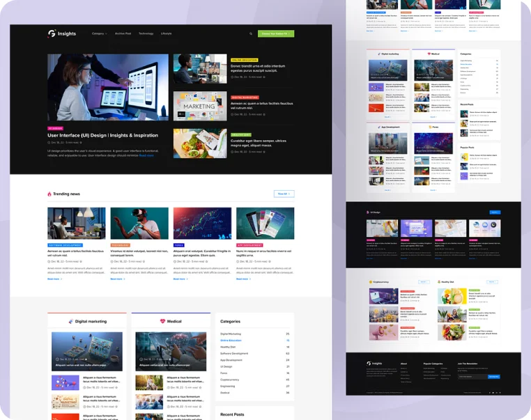This screenshot has width=531, height=420.
Task: Select Online Education in Categories list
Action: (232, 340)
